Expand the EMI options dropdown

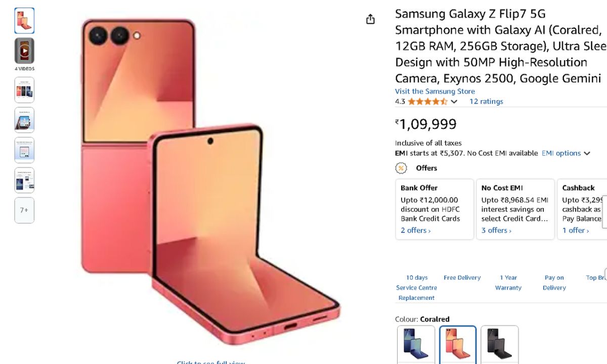pos(566,153)
